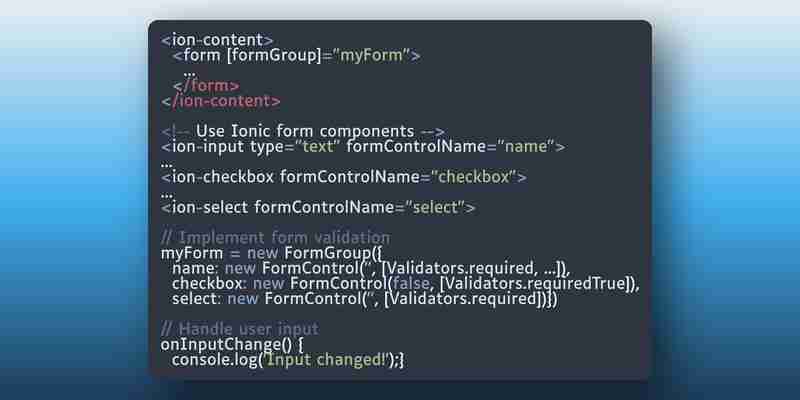Click the select: new FormControl line
Viewport: 800px width, 400px height.
coord(365,298)
